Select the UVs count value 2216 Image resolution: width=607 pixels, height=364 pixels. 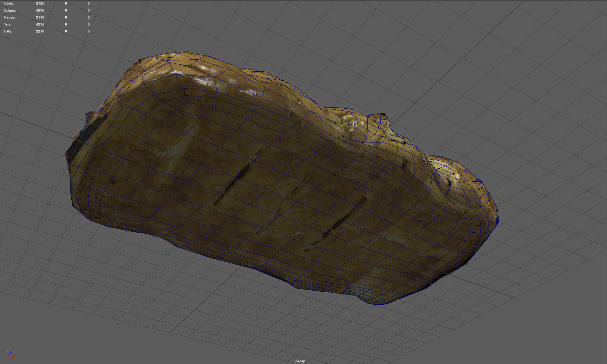click(40, 31)
